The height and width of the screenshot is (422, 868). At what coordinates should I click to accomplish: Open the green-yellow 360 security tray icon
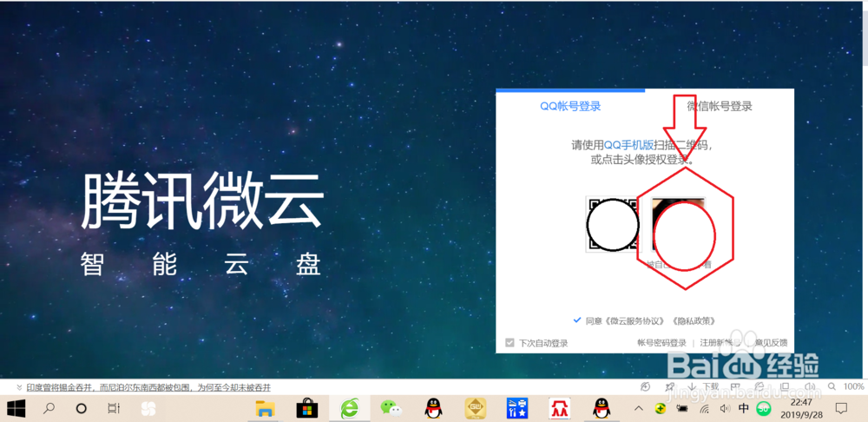(660, 409)
